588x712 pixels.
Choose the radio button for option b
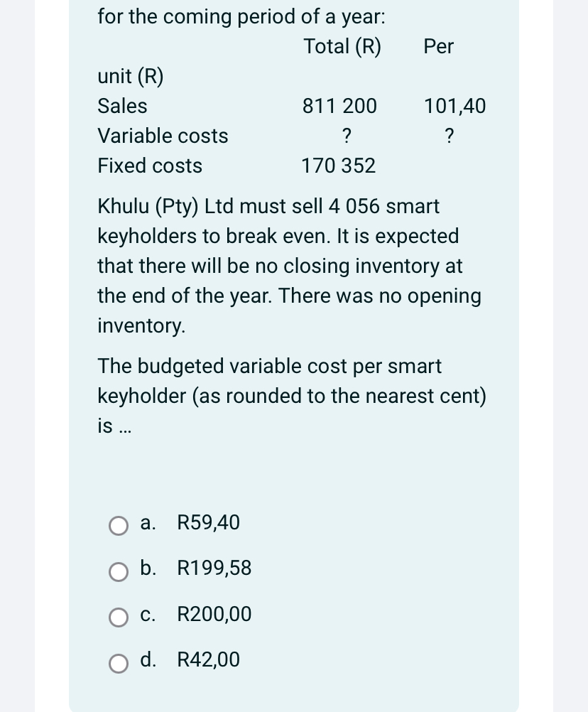point(119,572)
